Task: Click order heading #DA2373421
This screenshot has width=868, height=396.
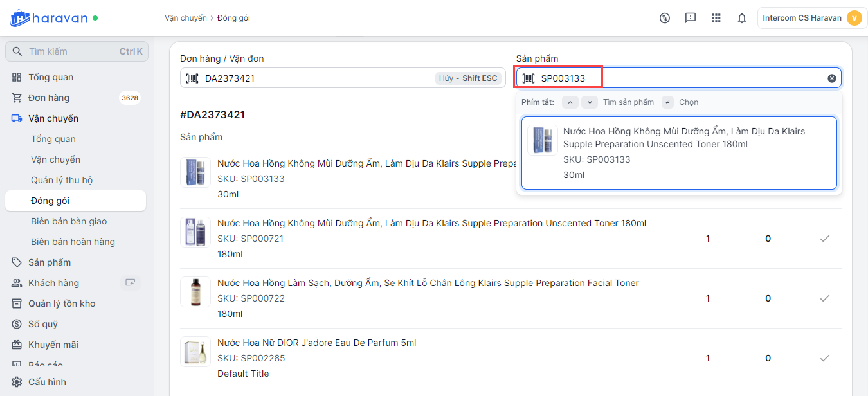Action: point(212,114)
